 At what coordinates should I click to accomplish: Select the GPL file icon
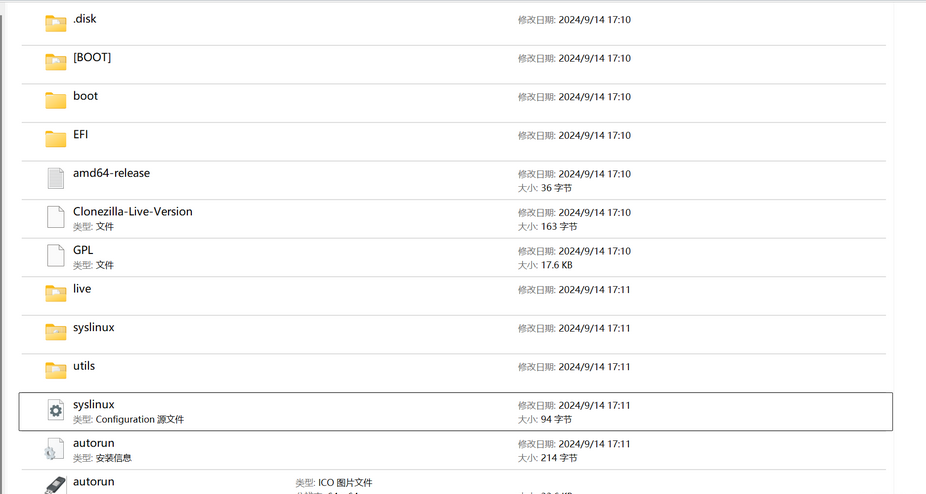point(56,255)
